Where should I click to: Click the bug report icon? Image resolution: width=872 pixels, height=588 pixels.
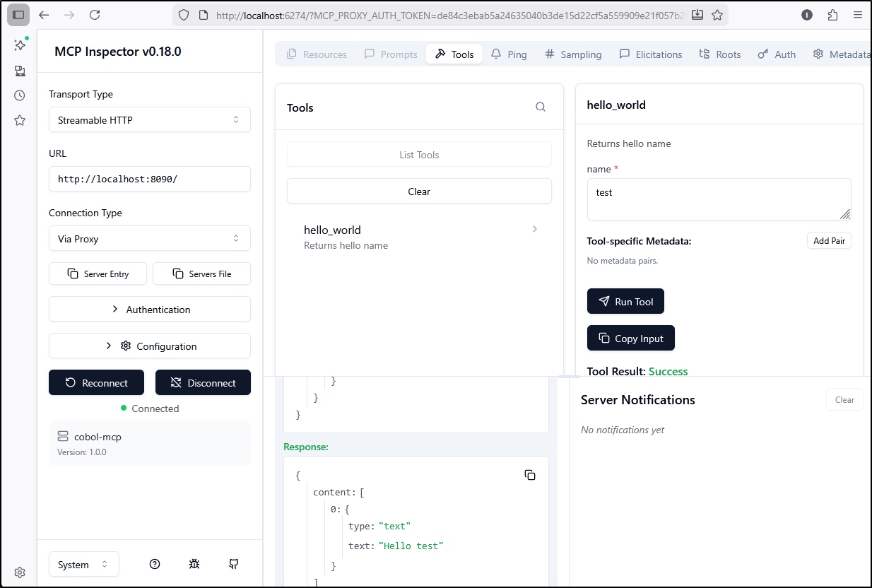(194, 564)
